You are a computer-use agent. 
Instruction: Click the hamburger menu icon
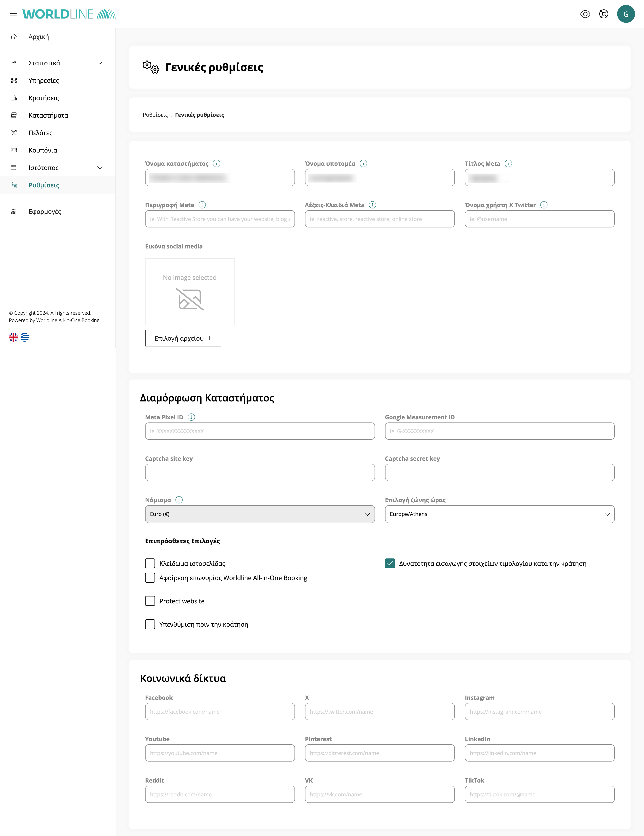coord(13,14)
